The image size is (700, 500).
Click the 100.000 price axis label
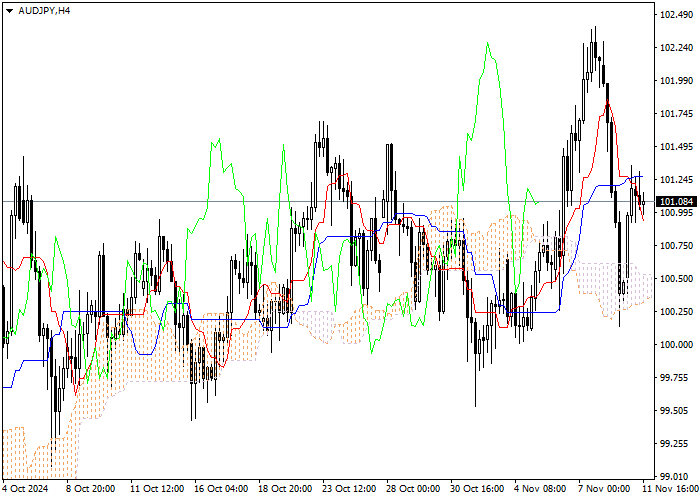pos(676,345)
